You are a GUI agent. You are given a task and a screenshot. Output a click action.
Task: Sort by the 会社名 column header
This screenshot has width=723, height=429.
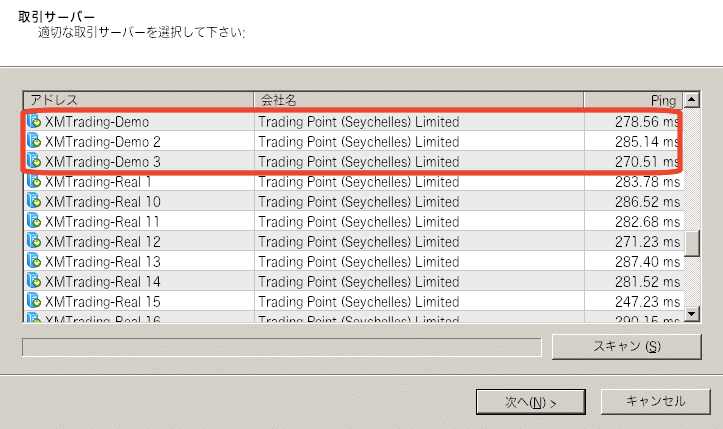(419, 100)
